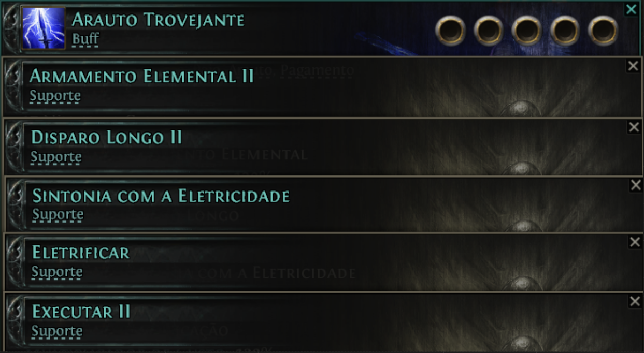This screenshot has width=644, height=353.
Task: Close the Executar II support tooltip
Action: 635,301
